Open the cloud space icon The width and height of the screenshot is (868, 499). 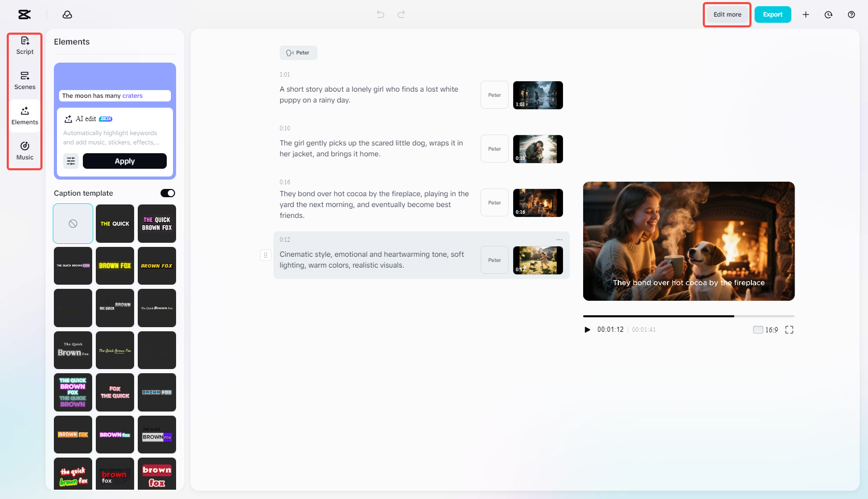[x=67, y=14]
